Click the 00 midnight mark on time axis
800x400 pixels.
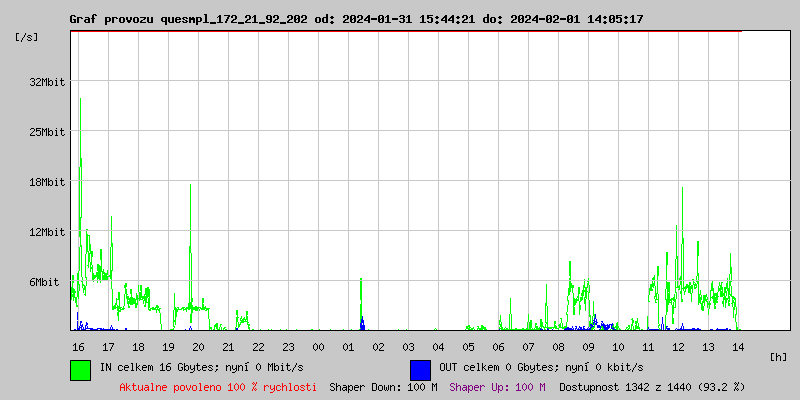[x=318, y=347]
